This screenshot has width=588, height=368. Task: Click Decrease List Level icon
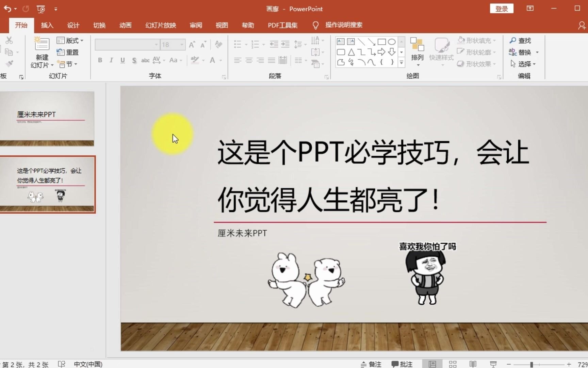[x=274, y=44]
